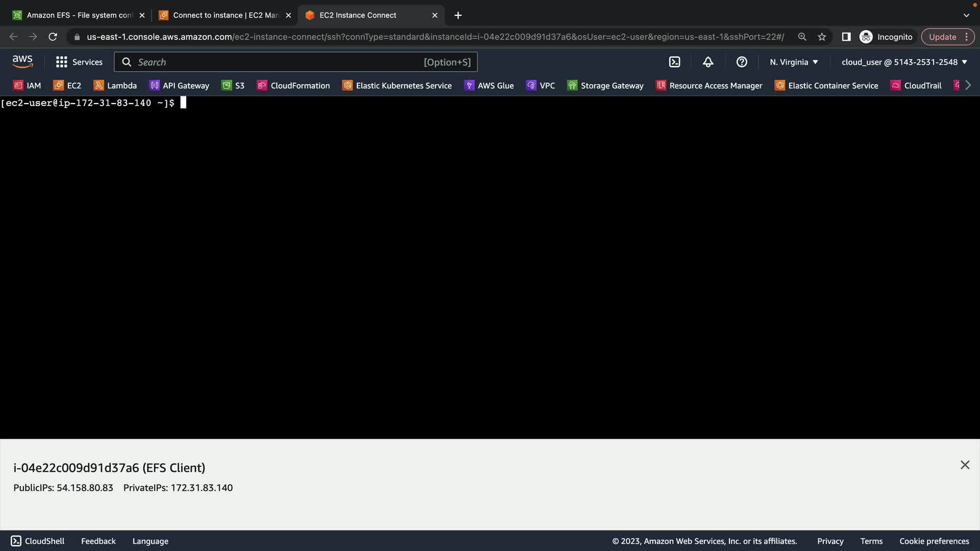Screen dimensions: 980x551
Task: Click the Cookie preferences link
Action: tap(934, 541)
